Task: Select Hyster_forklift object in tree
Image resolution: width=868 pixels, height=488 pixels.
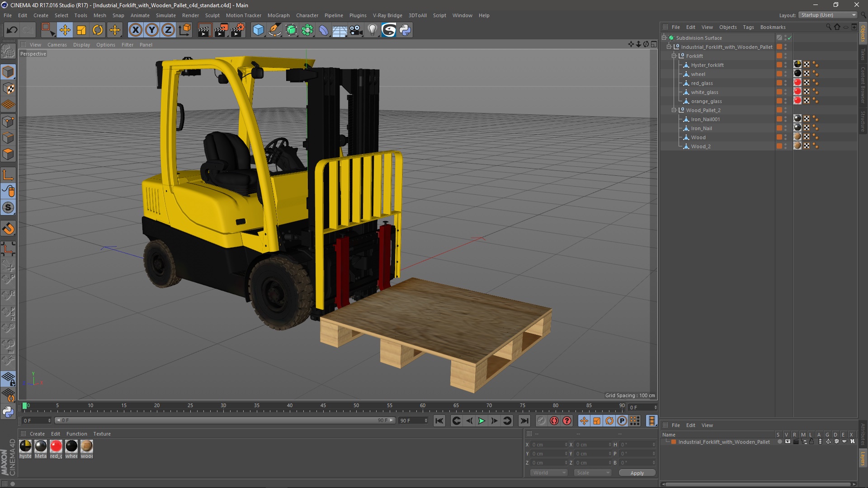Action: tap(707, 65)
